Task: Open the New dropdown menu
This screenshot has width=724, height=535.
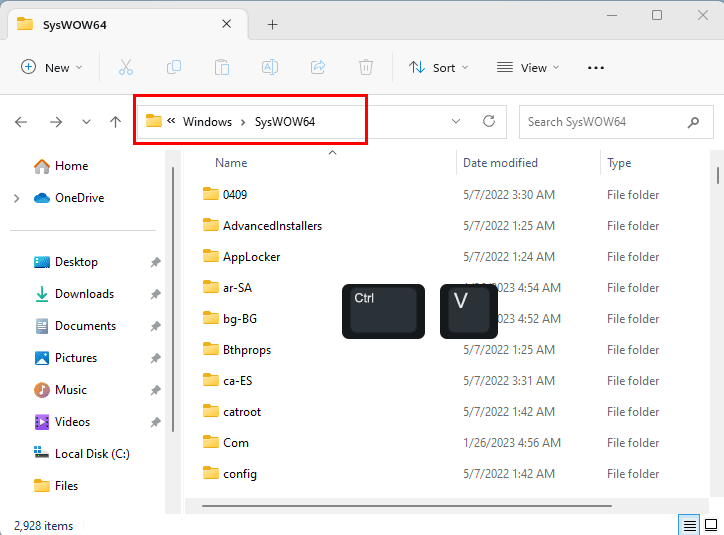Action: click(52, 67)
